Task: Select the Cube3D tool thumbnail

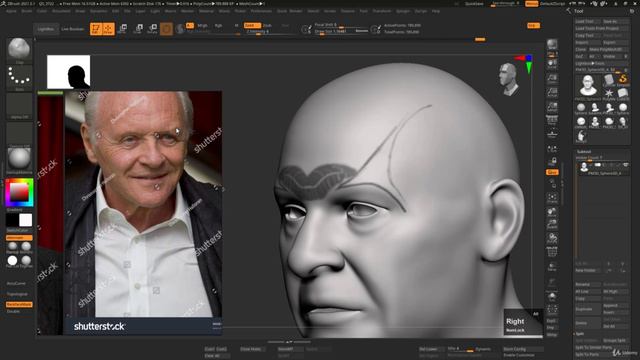Action: 623,94
